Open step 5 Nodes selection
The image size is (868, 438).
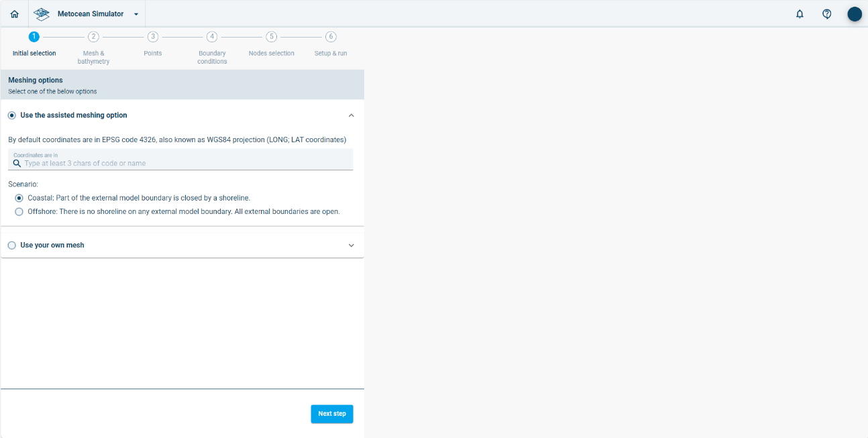pos(271,37)
